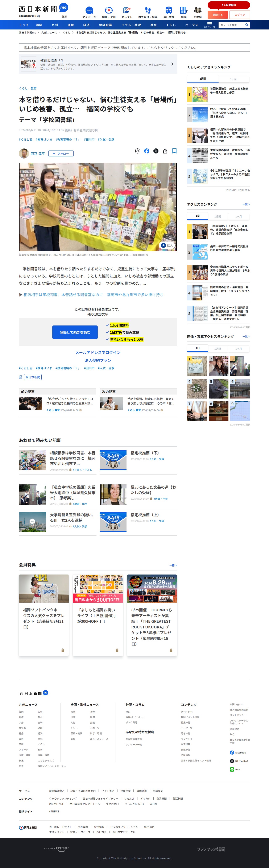Open the あな特 mascot icon
The image size is (269, 868).
[198, 12]
